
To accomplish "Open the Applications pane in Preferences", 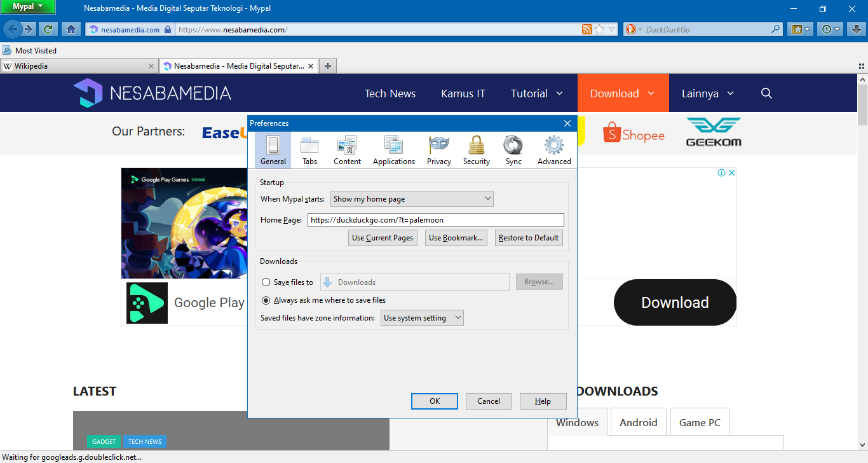I will coord(394,149).
